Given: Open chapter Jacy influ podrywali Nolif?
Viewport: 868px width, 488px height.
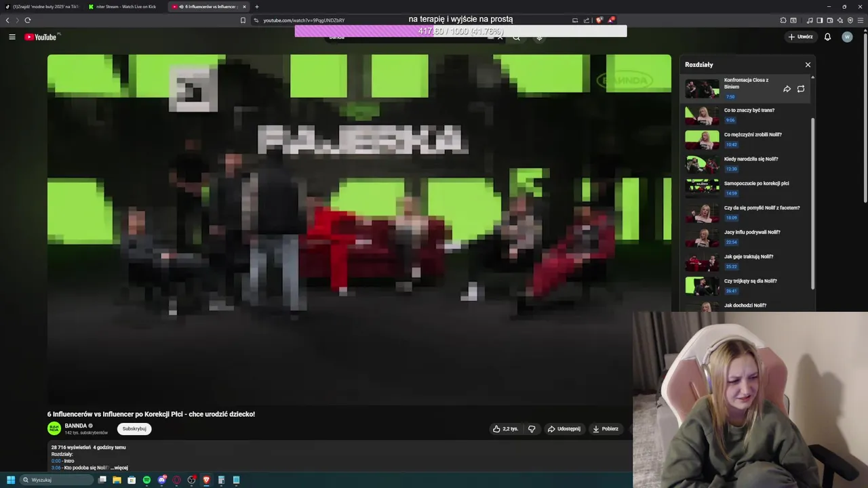Looking at the screenshot, I should point(746,237).
